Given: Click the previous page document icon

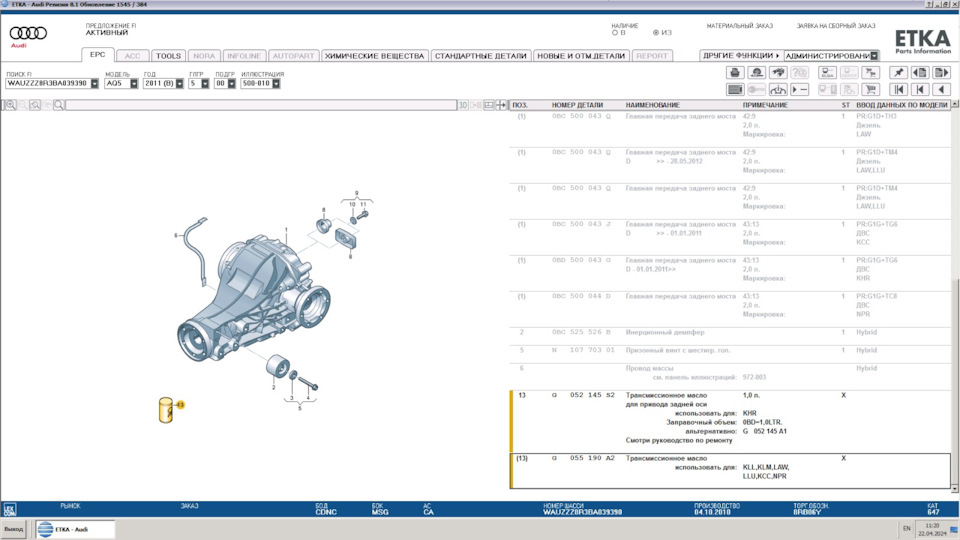Looking at the screenshot, I should click(x=920, y=72).
